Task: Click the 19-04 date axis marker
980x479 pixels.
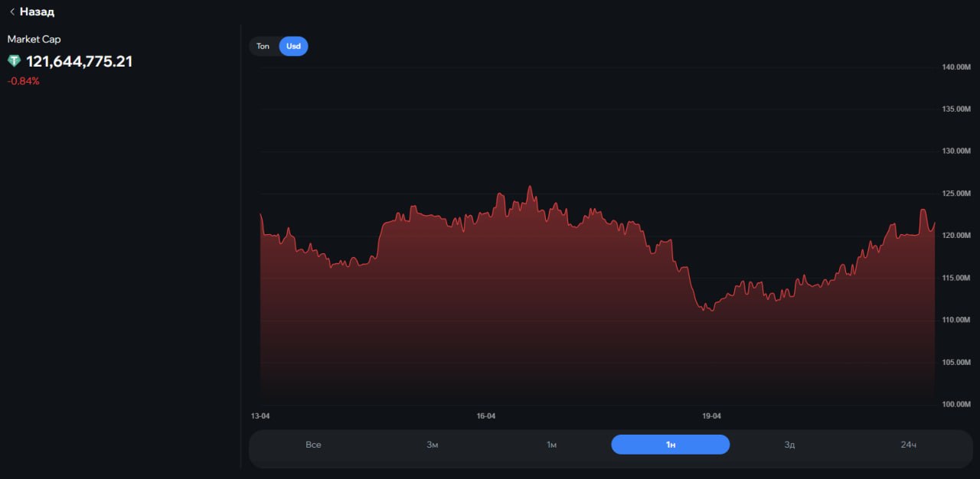Action: click(x=711, y=416)
